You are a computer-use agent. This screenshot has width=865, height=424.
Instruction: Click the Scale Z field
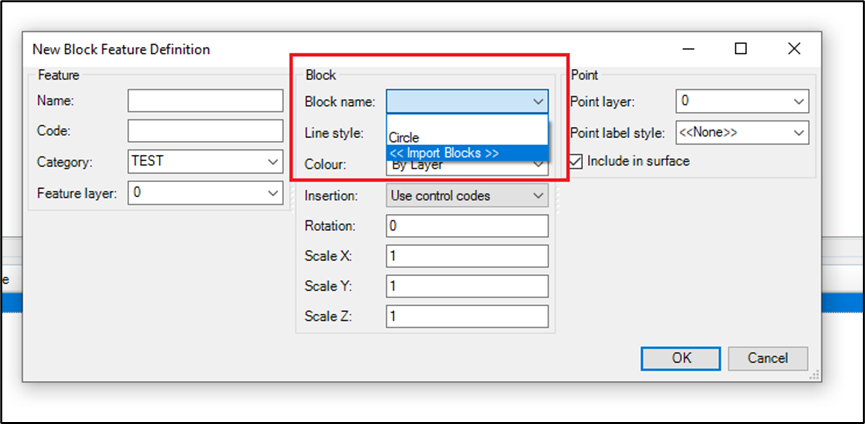coord(467,317)
